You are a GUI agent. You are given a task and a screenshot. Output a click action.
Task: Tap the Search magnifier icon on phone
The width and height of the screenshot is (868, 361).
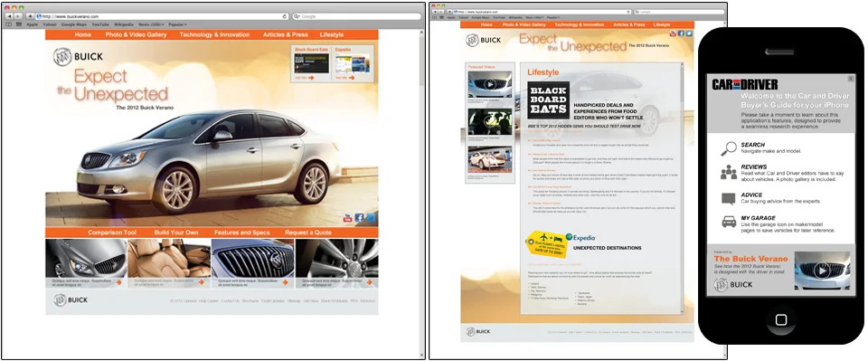click(729, 148)
